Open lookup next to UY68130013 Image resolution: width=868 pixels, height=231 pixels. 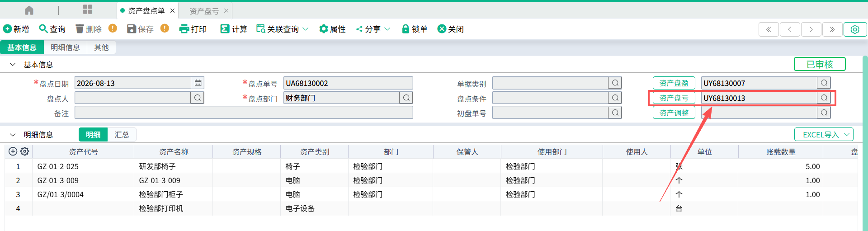[824, 98]
